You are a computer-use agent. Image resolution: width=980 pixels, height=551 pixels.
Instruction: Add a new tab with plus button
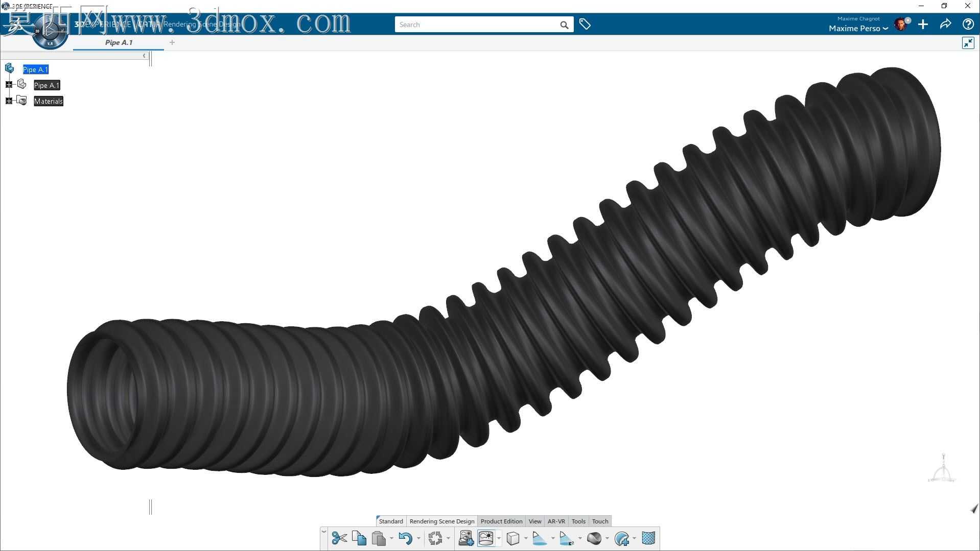pos(172,42)
